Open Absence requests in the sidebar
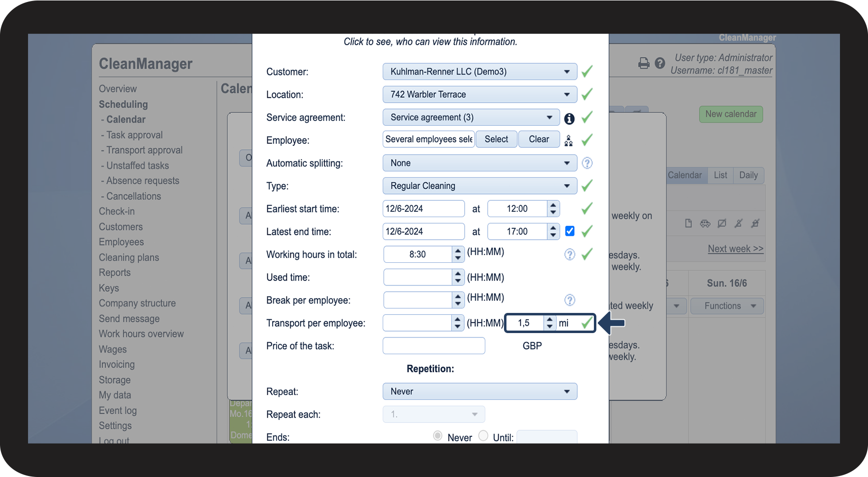 point(142,181)
